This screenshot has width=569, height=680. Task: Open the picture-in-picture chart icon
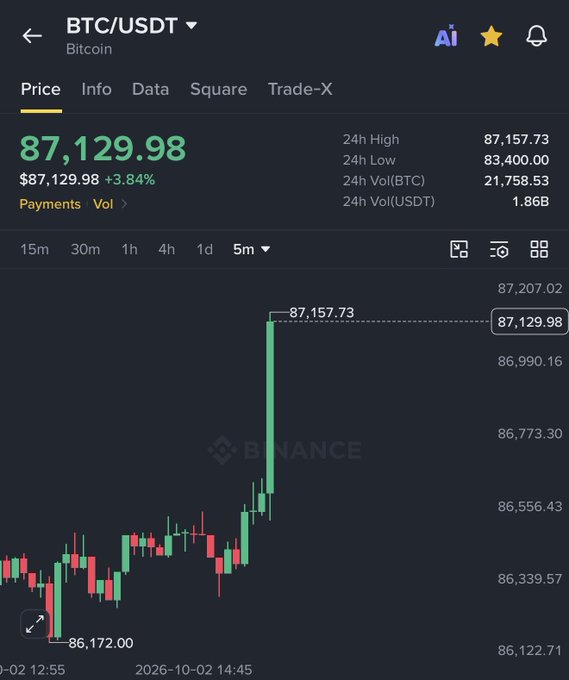point(459,249)
